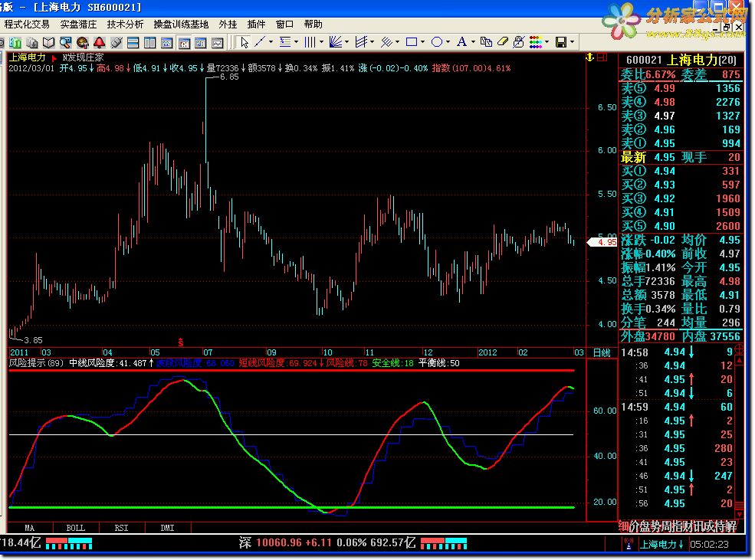755x560 pixels.
Task: Click the save floppy disk icon
Action: point(561,42)
